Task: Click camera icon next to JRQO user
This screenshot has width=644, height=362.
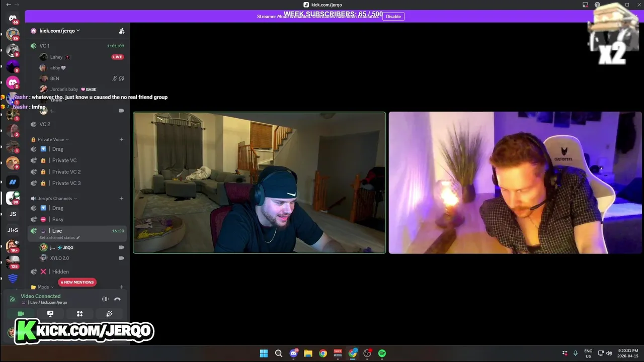Action: coord(121,247)
